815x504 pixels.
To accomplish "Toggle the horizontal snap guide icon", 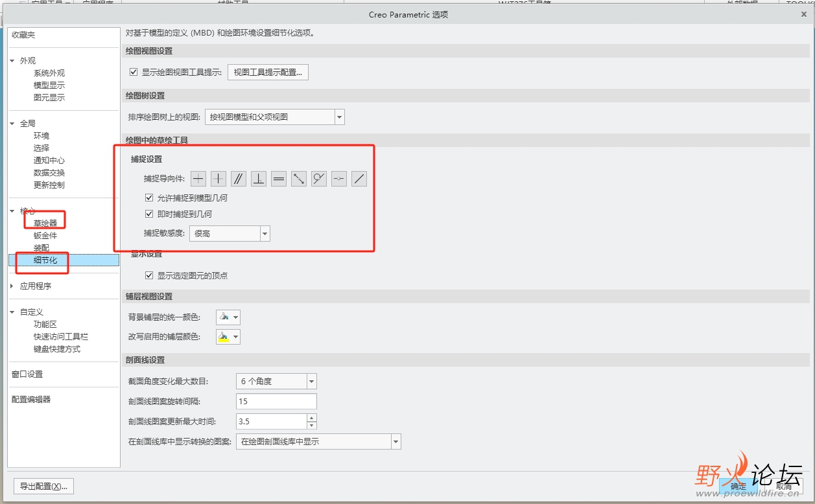I will 198,179.
